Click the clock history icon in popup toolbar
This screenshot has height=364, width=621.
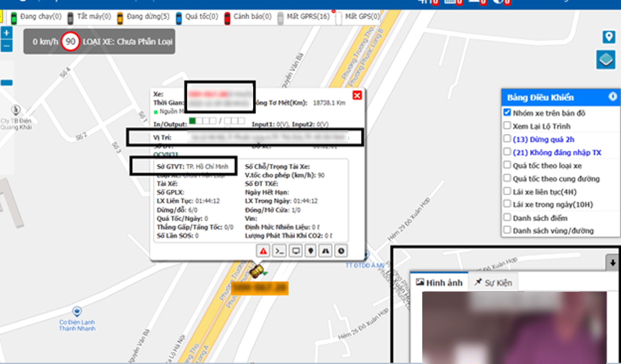341,251
